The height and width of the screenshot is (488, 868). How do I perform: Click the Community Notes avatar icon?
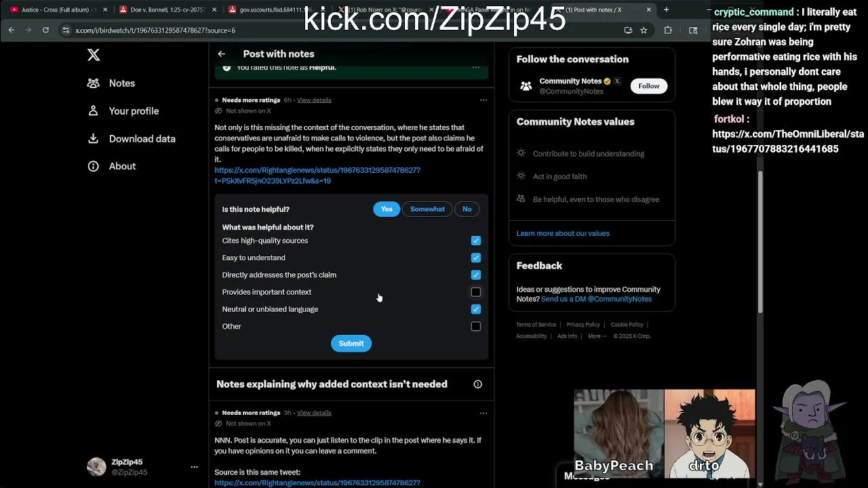[526, 86]
